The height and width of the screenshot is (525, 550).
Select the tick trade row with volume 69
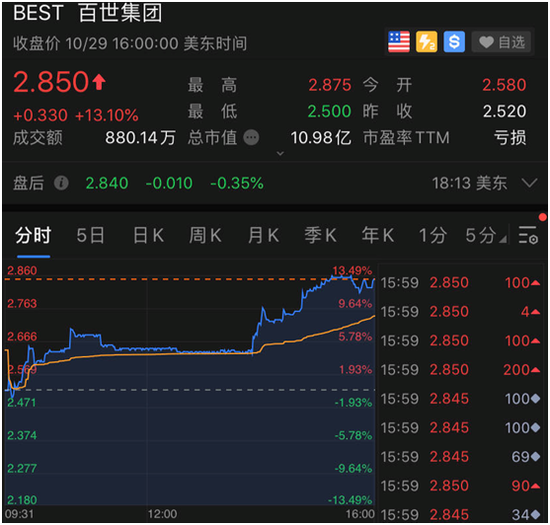[461, 457]
